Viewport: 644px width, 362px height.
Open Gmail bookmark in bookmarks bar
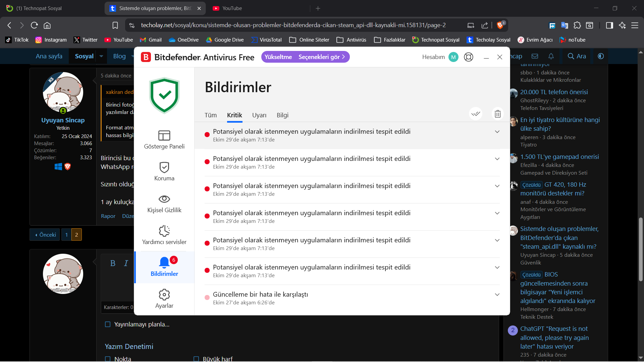coord(151,40)
